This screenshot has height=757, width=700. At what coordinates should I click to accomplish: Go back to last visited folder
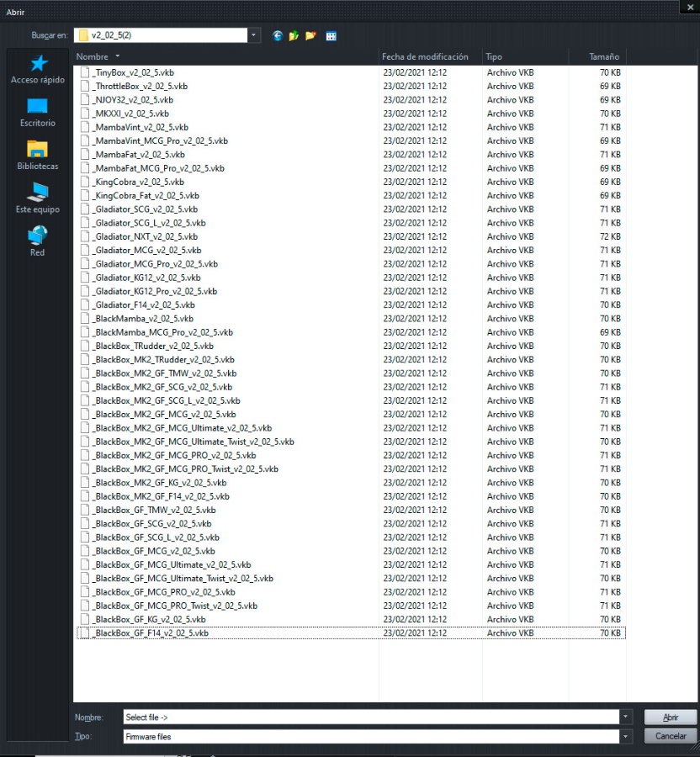(277, 35)
